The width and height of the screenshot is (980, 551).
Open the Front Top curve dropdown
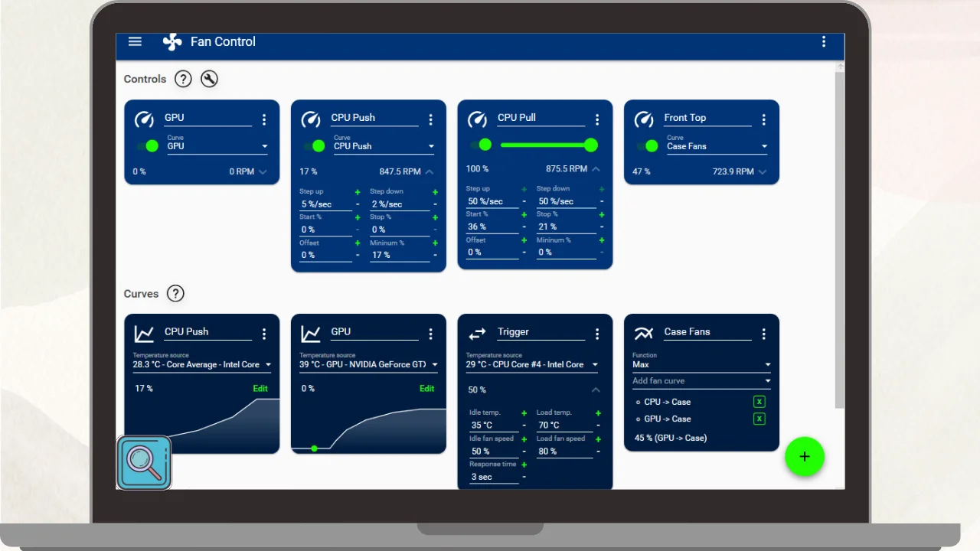tap(717, 146)
